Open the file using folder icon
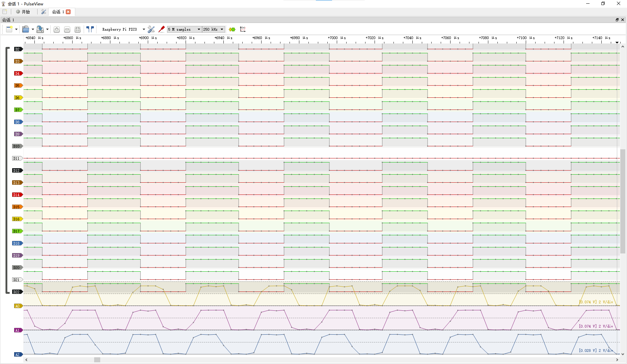Screen dimensions: 627x364 [26, 29]
